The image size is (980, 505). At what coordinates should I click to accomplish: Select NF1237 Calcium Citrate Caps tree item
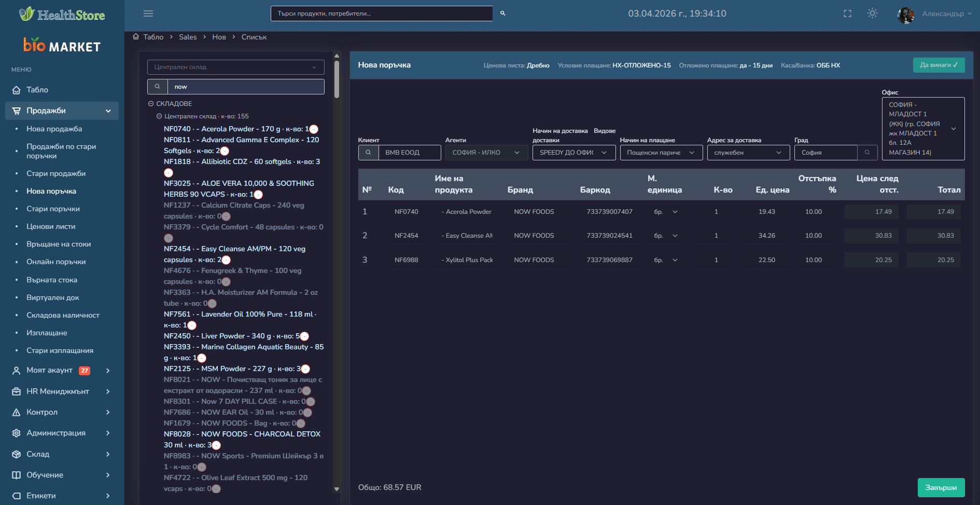pyautogui.click(x=234, y=211)
